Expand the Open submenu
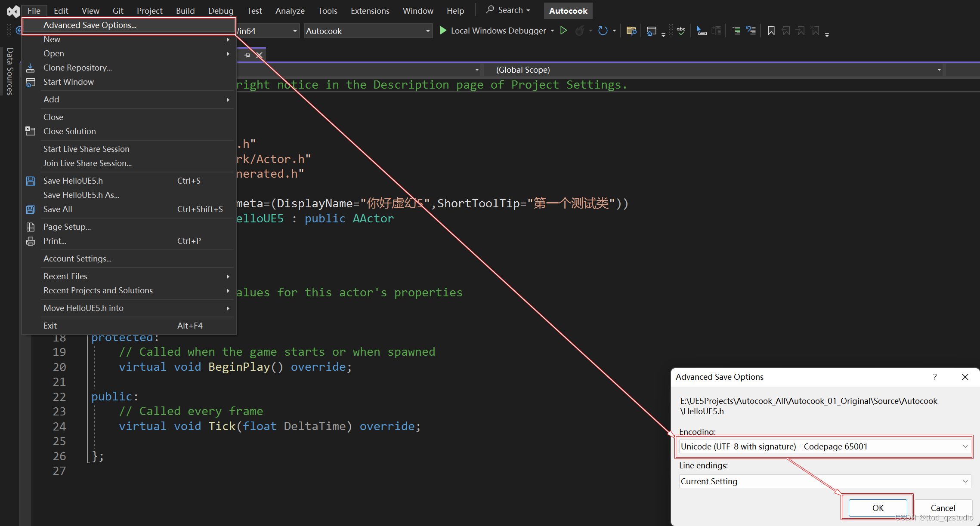980x526 pixels. (x=128, y=53)
